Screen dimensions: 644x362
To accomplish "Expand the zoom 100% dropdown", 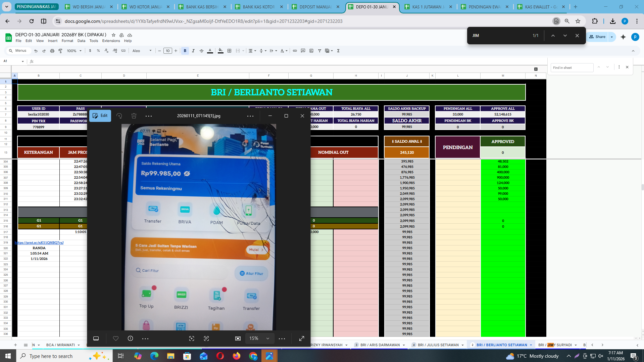I will pos(74,51).
